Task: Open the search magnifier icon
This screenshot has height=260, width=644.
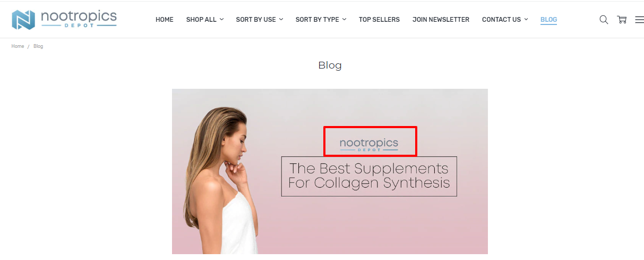Action: 604,20
